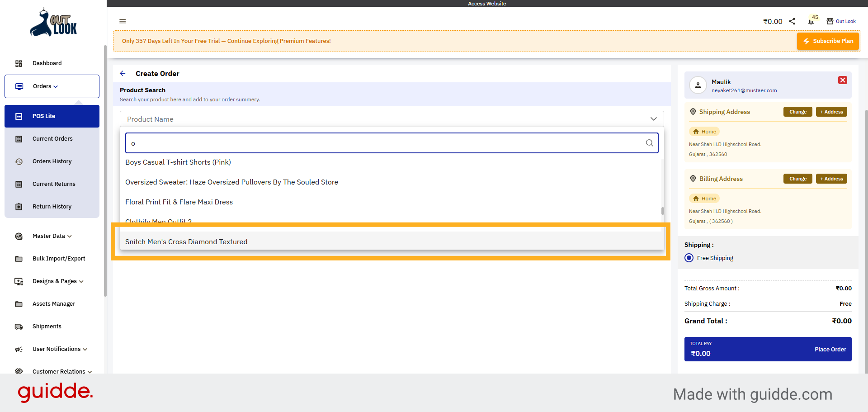Screen dimensions: 868x412
Task: Go to Current Orders
Action: click(x=52, y=139)
